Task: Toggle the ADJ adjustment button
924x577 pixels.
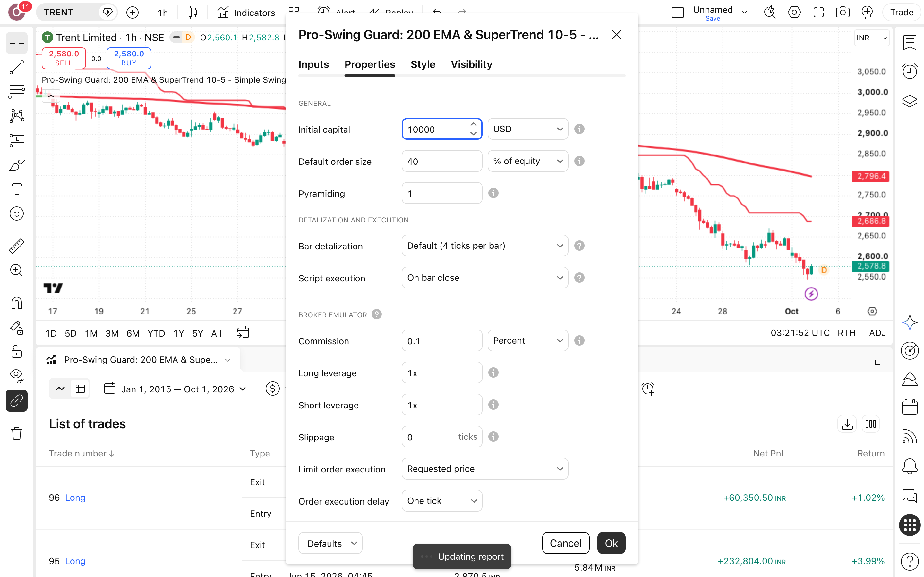Action: coord(877,333)
